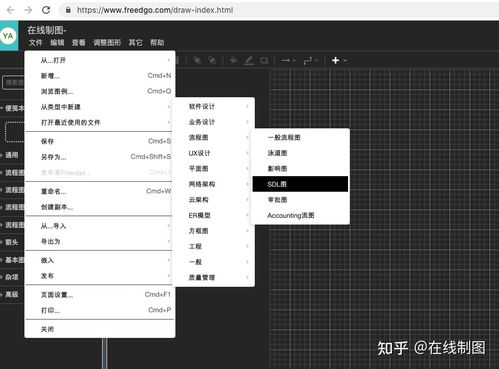
Task: Open the 帮助 menu
Action: 157,43
